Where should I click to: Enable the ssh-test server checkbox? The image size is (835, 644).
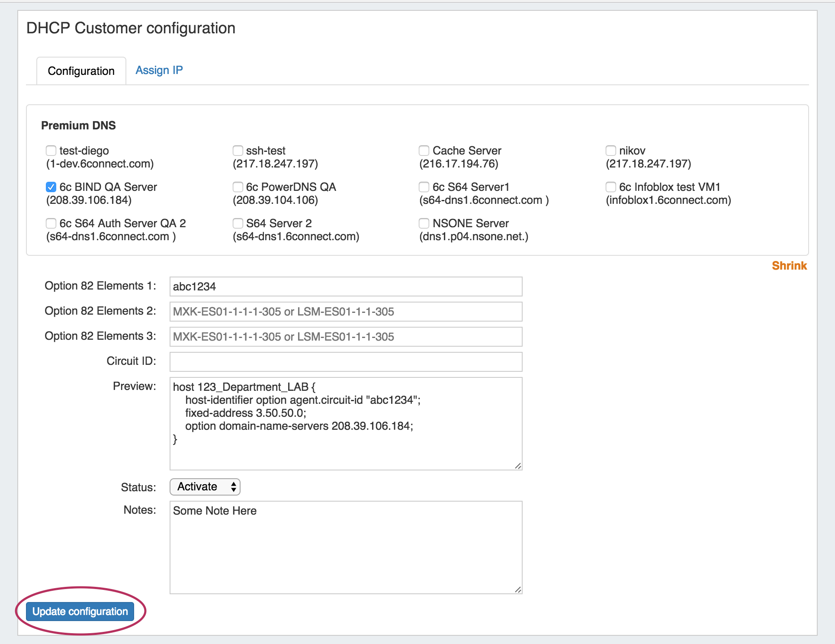point(238,151)
